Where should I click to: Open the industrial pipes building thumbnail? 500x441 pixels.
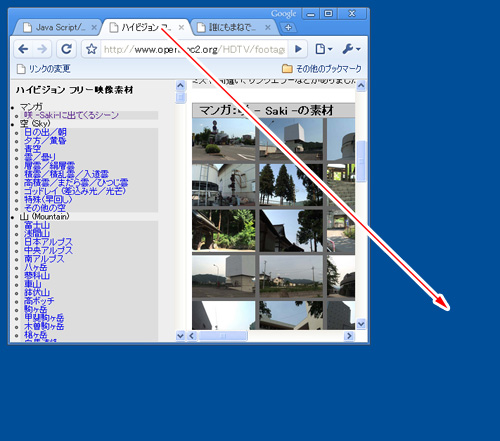224,185
